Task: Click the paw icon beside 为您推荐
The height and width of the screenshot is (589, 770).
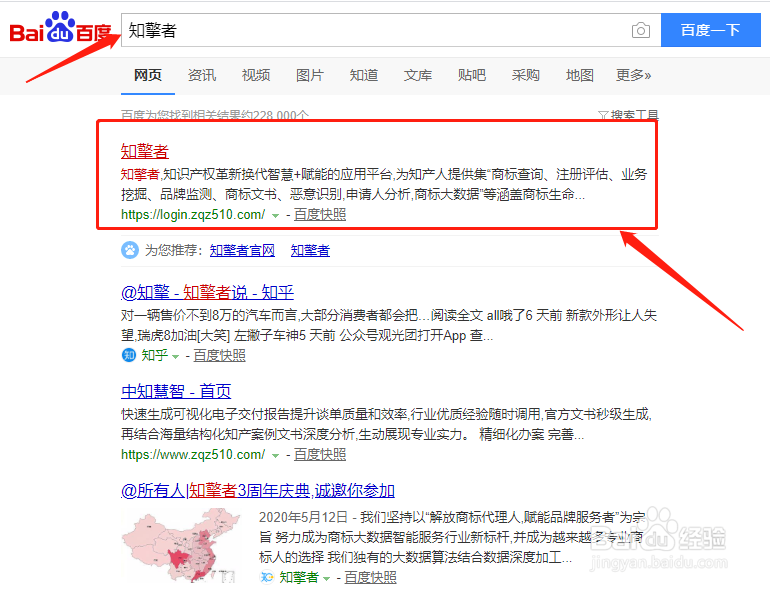Action: 130,250
